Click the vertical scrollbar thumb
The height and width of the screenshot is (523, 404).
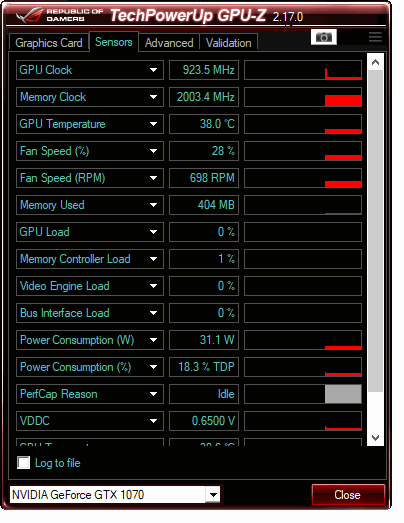pyautogui.click(x=375, y=231)
